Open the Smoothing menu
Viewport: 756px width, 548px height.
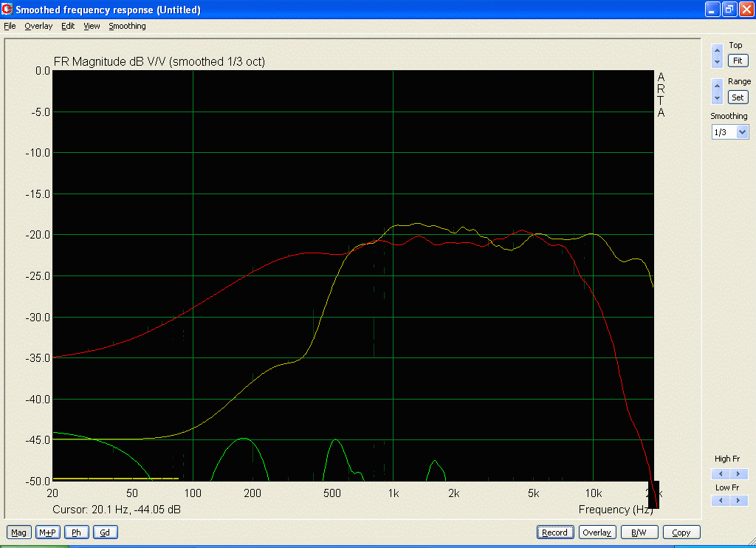127,26
